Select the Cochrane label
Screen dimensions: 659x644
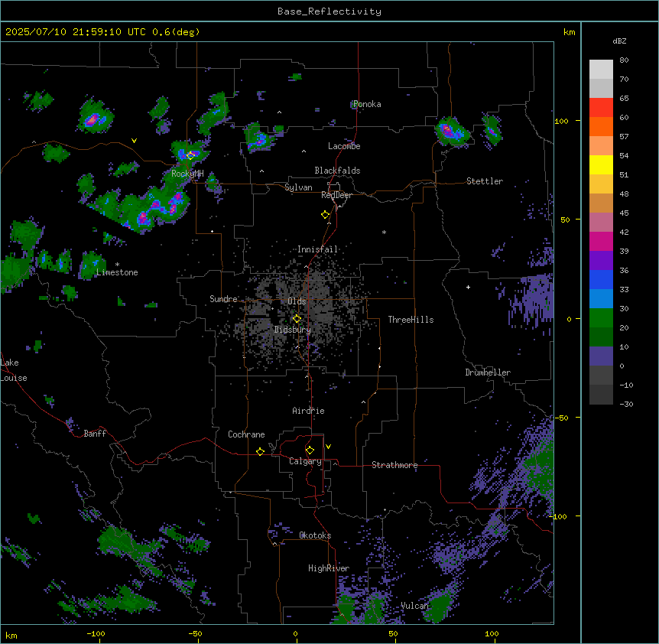246,434
